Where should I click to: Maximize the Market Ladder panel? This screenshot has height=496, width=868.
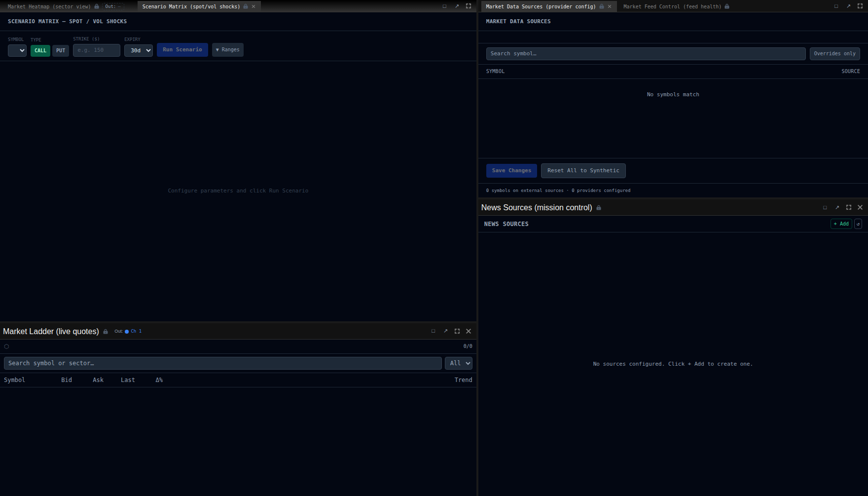[457, 331]
